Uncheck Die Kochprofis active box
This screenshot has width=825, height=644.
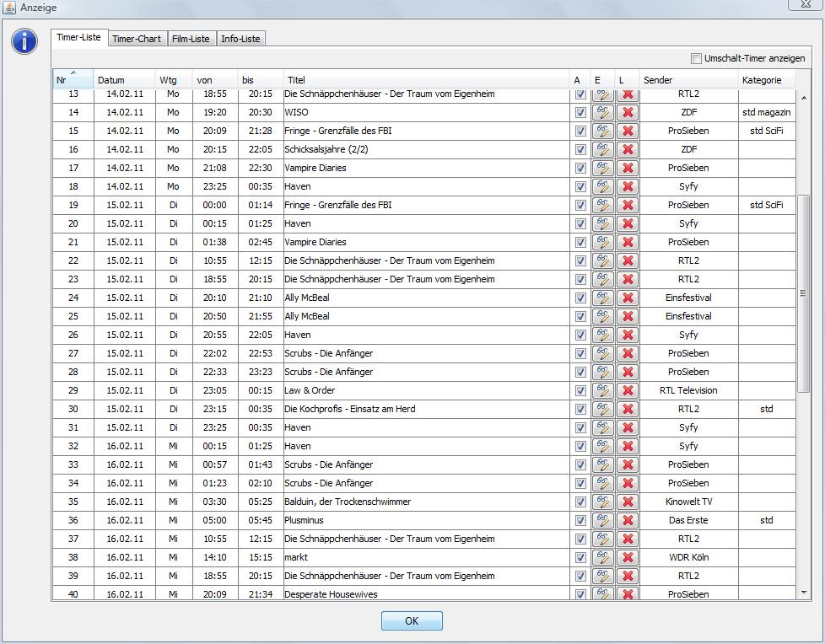click(x=580, y=409)
